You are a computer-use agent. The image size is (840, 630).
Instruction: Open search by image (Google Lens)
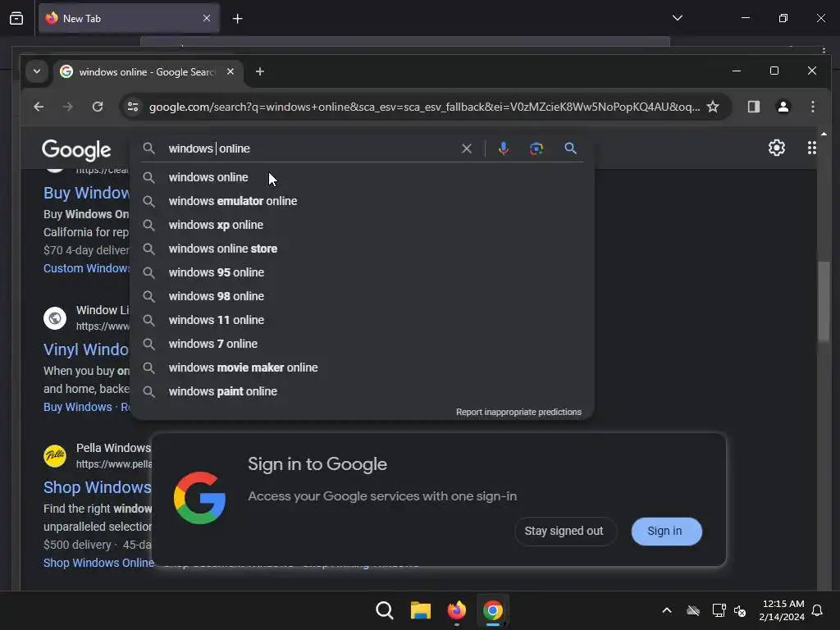(x=536, y=148)
